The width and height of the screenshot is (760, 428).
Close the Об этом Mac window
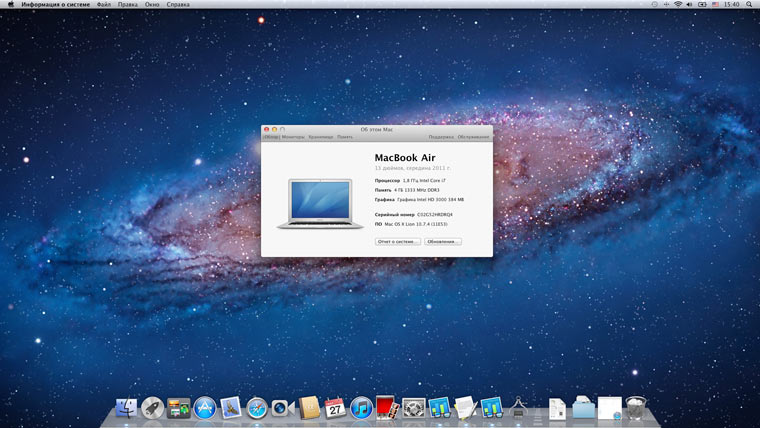[x=266, y=129]
